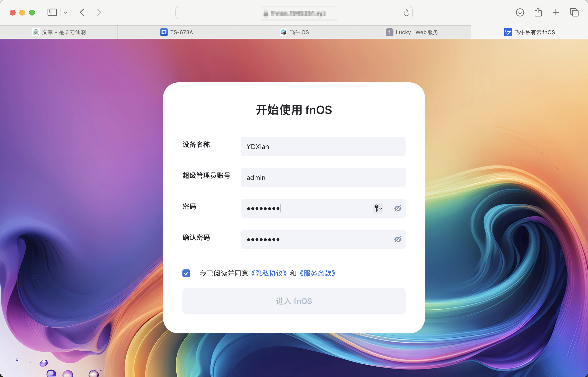The image size is (588, 377).
Task: Show the tab overview icon
Action: [x=574, y=13]
